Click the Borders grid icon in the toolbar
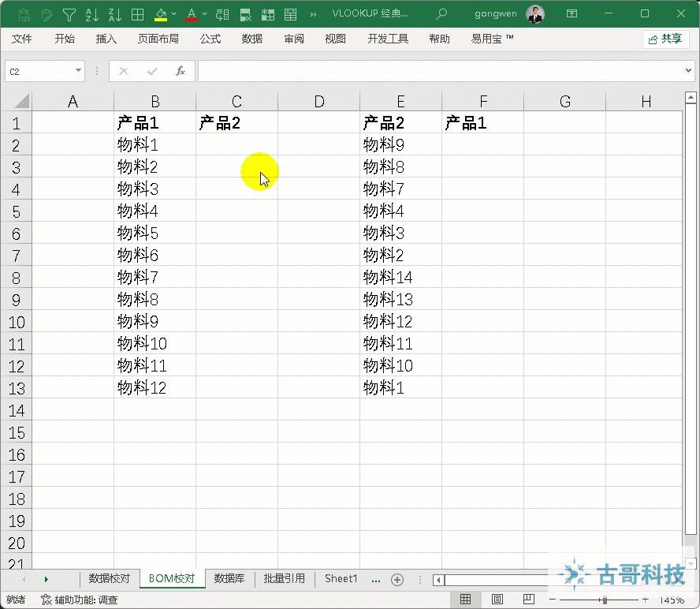 tap(138, 13)
